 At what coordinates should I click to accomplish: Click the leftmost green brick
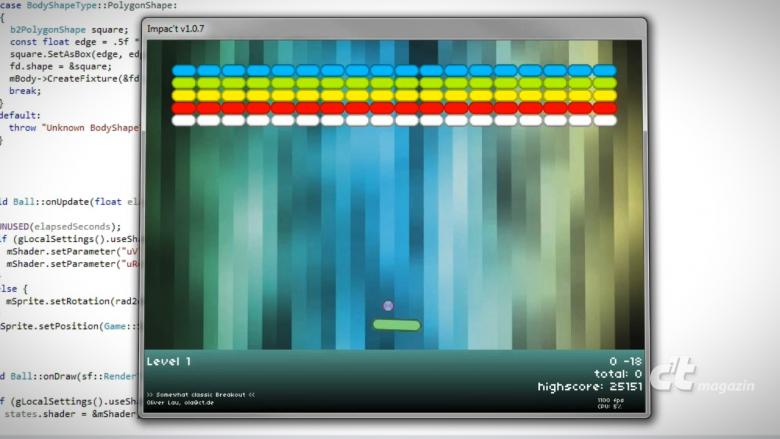[x=184, y=83]
